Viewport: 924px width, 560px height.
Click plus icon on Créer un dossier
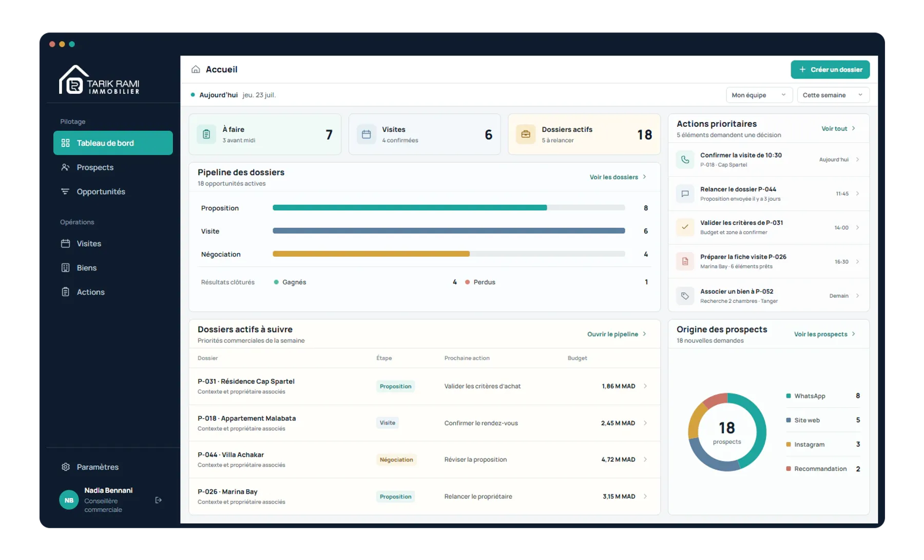click(x=802, y=69)
